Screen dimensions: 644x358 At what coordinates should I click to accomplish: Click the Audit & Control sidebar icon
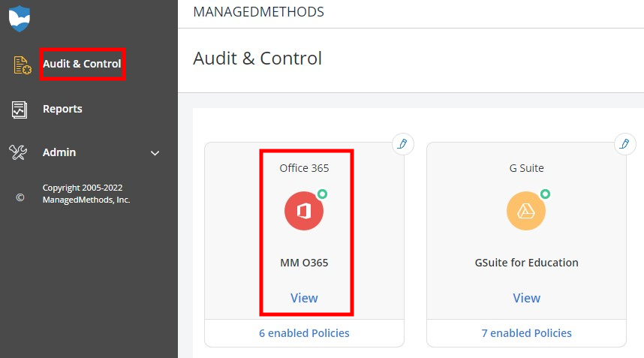click(21, 65)
